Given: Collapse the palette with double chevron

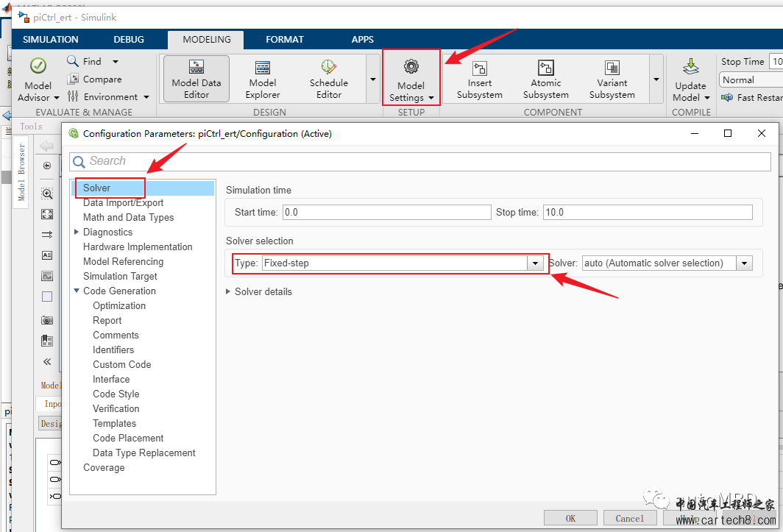Looking at the screenshot, I should (47, 362).
